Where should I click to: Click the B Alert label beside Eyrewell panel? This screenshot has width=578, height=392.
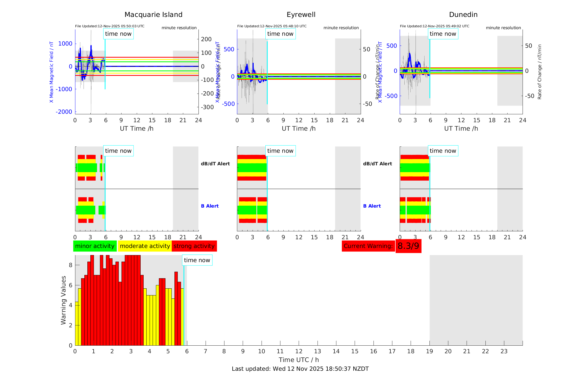pyautogui.click(x=372, y=206)
